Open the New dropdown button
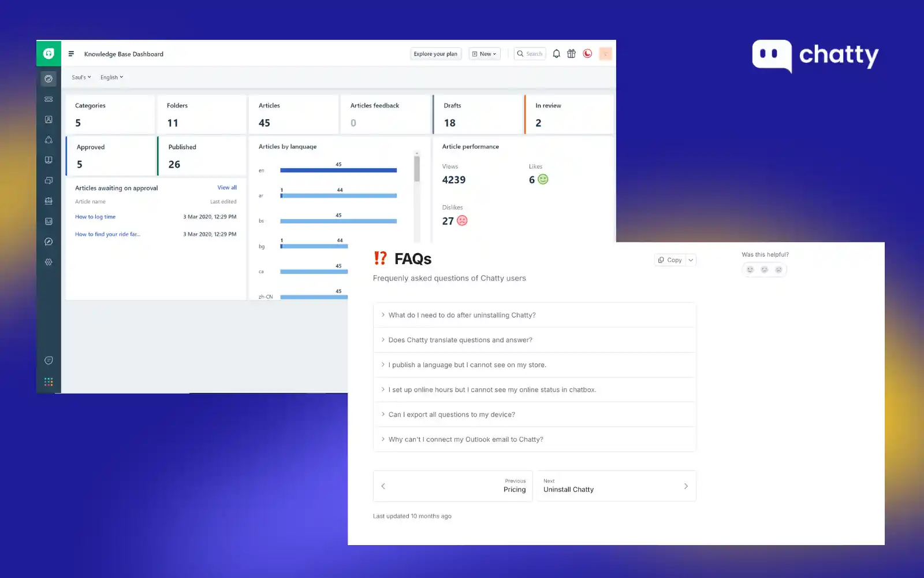 click(484, 54)
